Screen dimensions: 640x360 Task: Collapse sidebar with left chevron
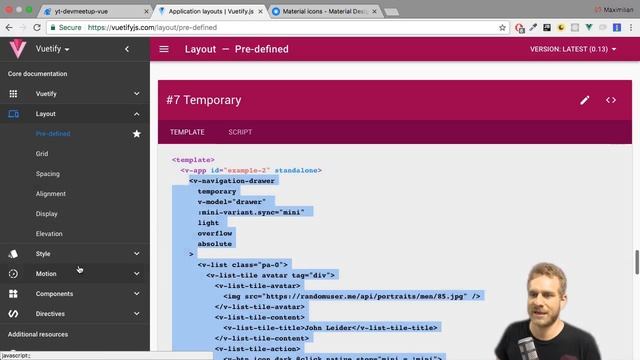pos(127,49)
